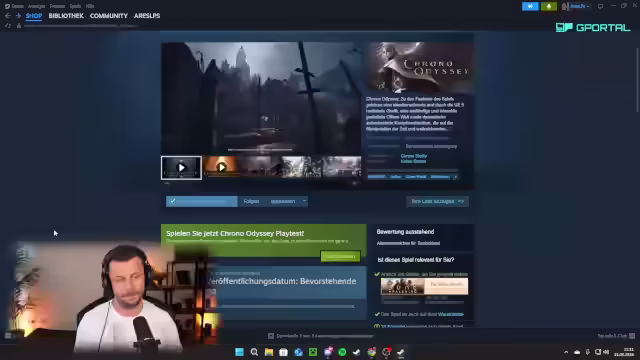Click the padlock icon in the address bar
This screenshot has height=360, width=640.
(19, 26)
